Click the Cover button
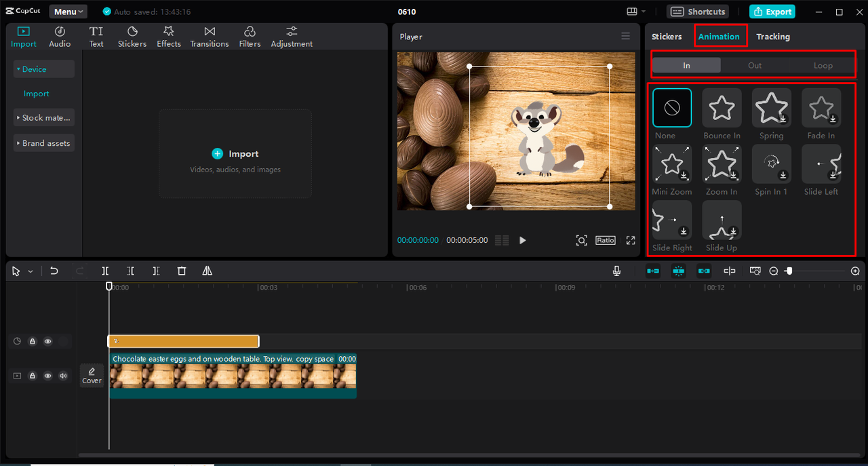This screenshot has height=466, width=868. pos(92,375)
